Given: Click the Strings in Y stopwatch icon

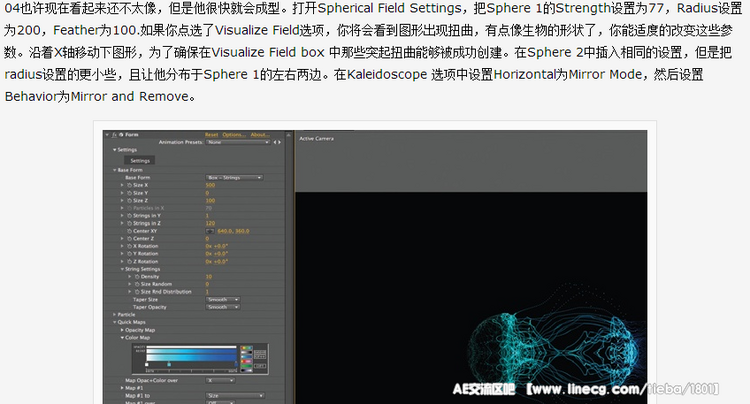Looking at the screenshot, I should [130, 216].
